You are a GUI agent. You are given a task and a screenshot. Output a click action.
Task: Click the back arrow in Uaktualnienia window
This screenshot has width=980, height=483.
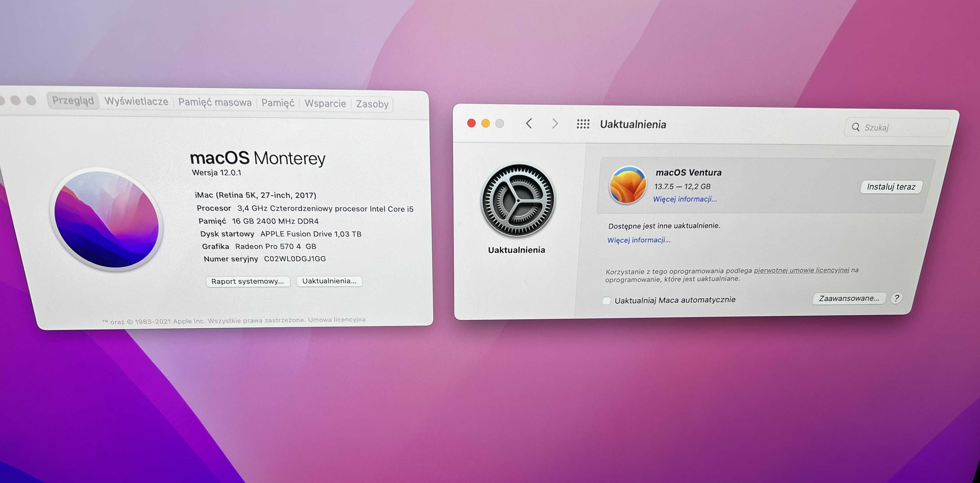[x=529, y=123]
